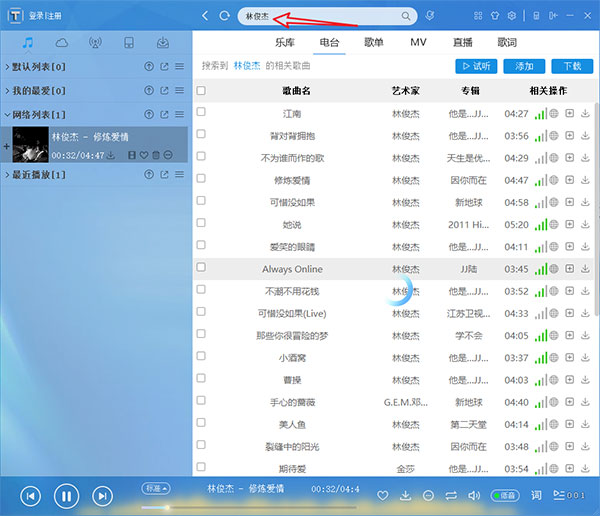Image resolution: width=600 pixels, height=516 pixels.
Task: Open the radio broadcast icon in sidebar
Action: 95,42
